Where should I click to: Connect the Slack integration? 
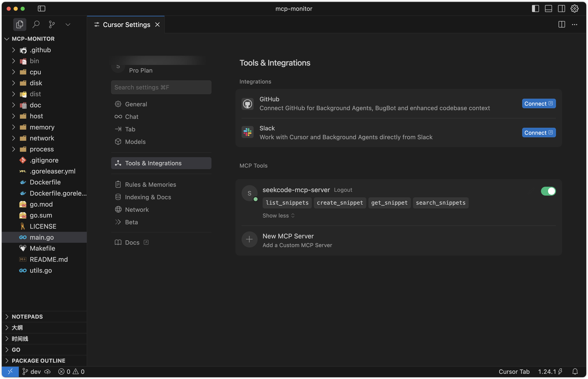pyautogui.click(x=539, y=133)
